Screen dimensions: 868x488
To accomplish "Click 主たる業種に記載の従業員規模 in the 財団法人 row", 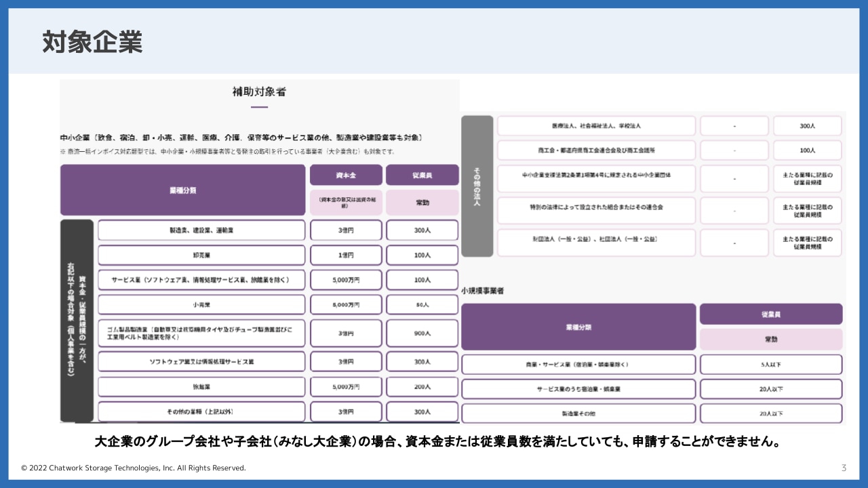I will click(808, 243).
